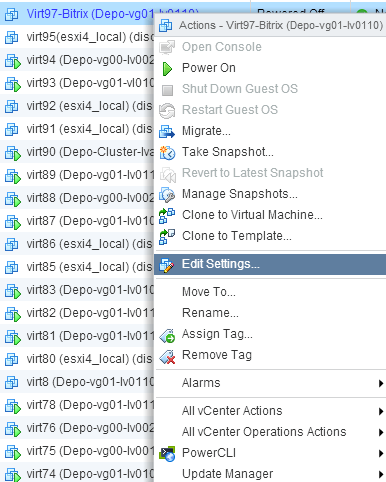Click the VM icon next to virt80
Image resolution: width=386 pixels, height=482 pixels.
(x=12, y=360)
